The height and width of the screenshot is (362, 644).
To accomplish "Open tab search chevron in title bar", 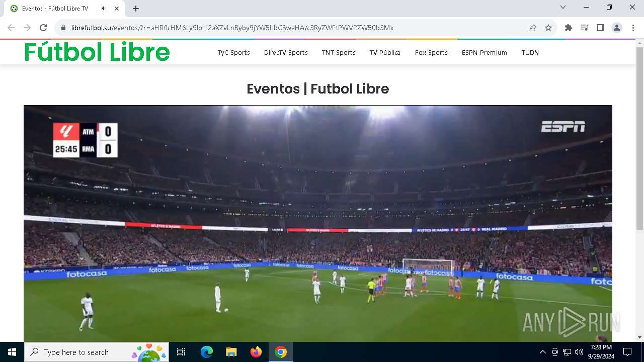I will click(x=563, y=8).
